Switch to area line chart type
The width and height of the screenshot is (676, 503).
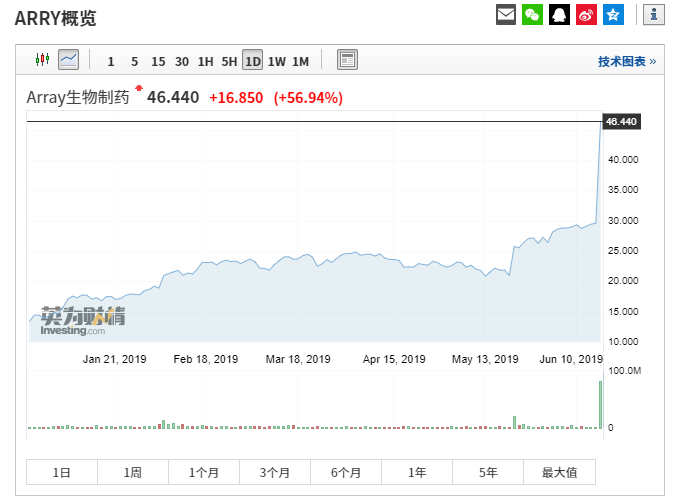69,59
